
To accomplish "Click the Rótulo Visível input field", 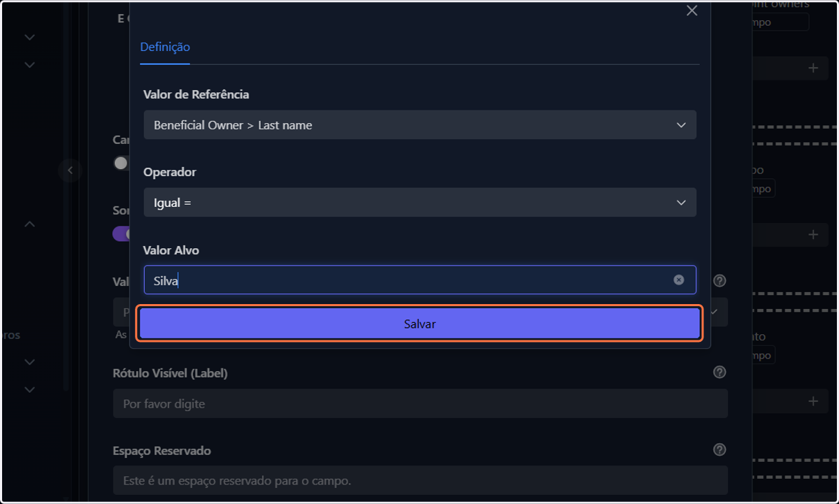I will point(420,404).
